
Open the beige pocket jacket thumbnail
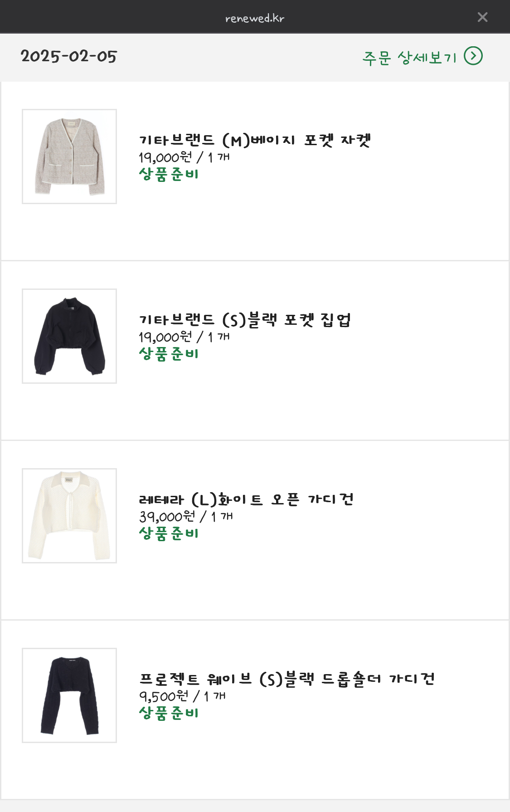tap(69, 157)
